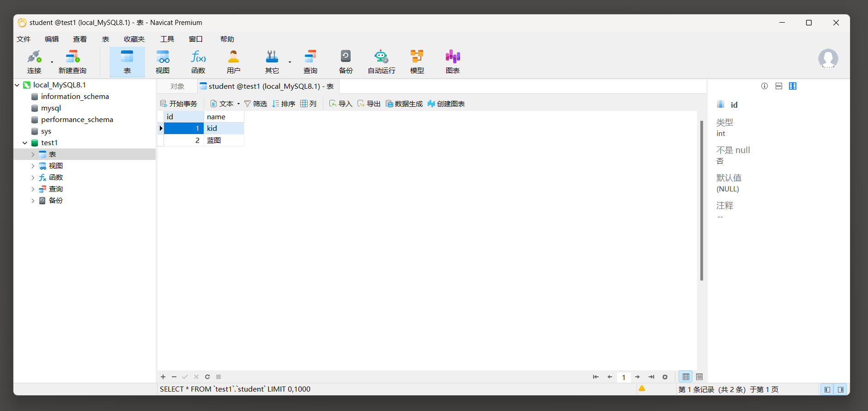Click 开始事务 begin transaction
Viewport: 868px width, 411px height.
(x=178, y=104)
